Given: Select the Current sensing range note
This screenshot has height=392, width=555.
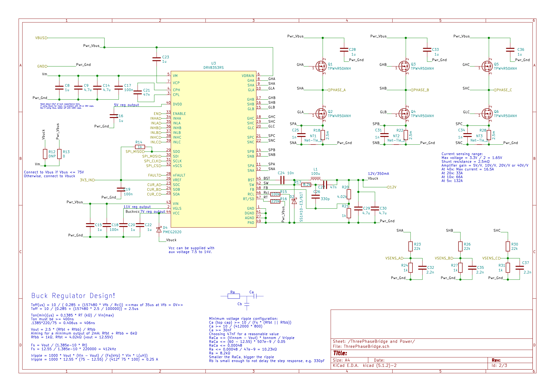Looking at the screenshot, I should tap(462, 154).
